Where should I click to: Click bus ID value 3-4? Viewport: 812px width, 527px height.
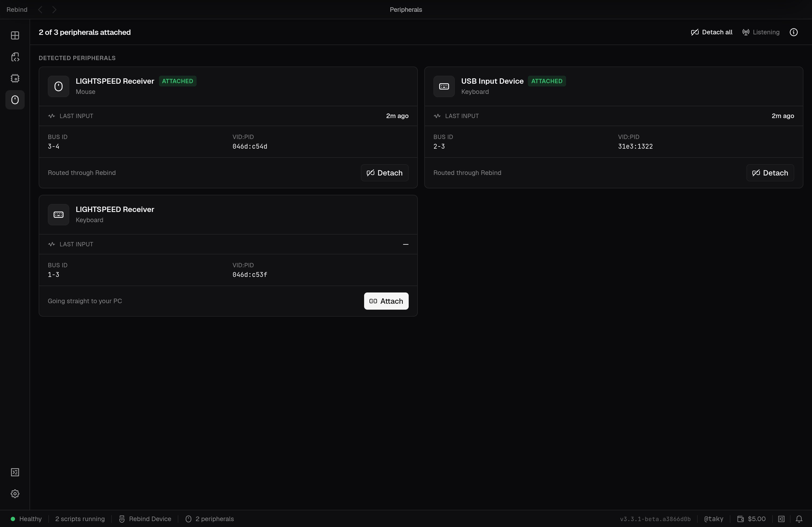coord(53,147)
